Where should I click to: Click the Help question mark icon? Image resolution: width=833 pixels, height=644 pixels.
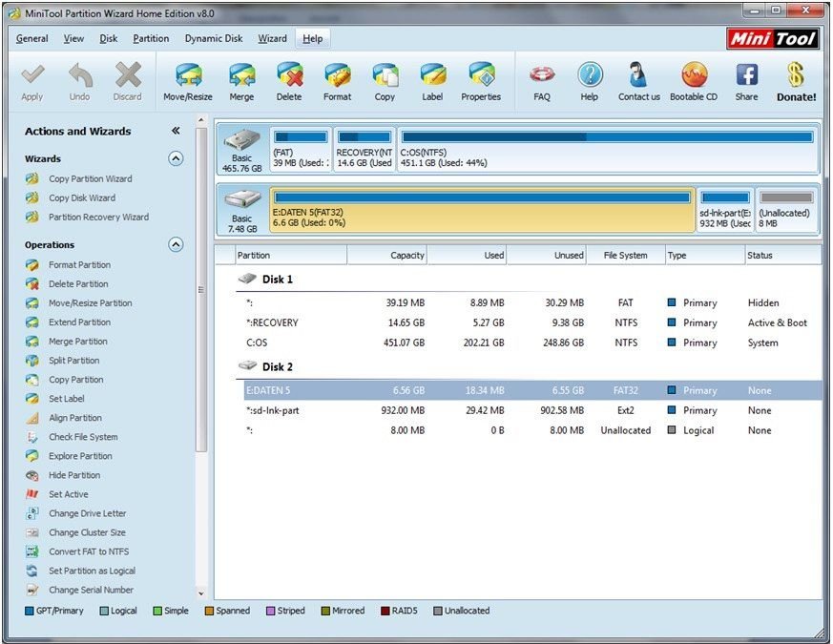(590, 75)
